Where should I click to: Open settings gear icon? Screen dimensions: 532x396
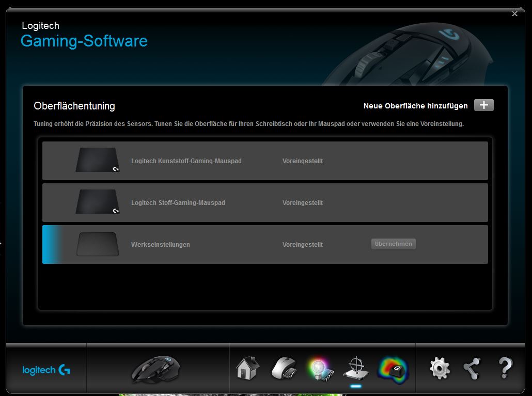[x=440, y=369]
